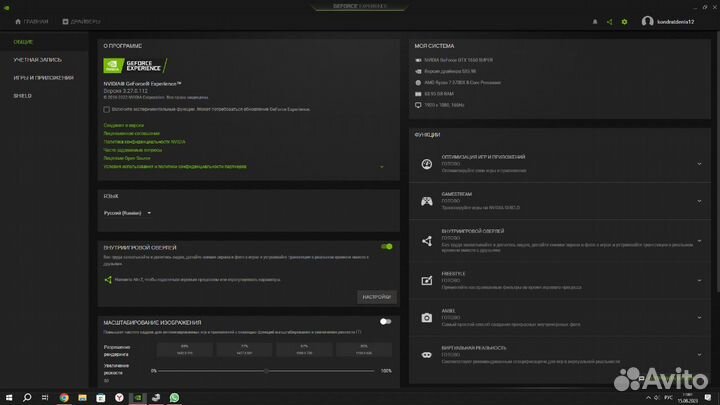Click the GameStream gamepad icon
Viewport: 720px width, 405px height.
tap(427, 201)
